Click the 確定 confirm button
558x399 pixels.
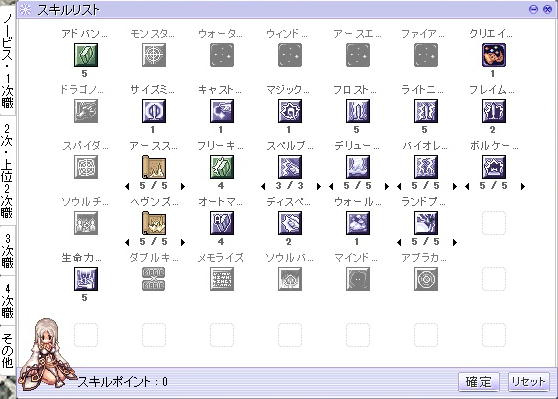click(x=479, y=382)
